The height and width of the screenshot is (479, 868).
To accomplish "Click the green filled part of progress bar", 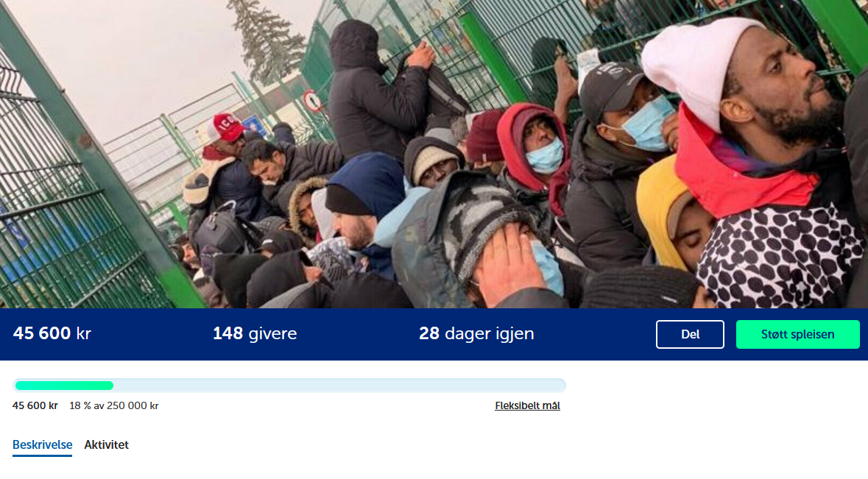I will 64,386.
